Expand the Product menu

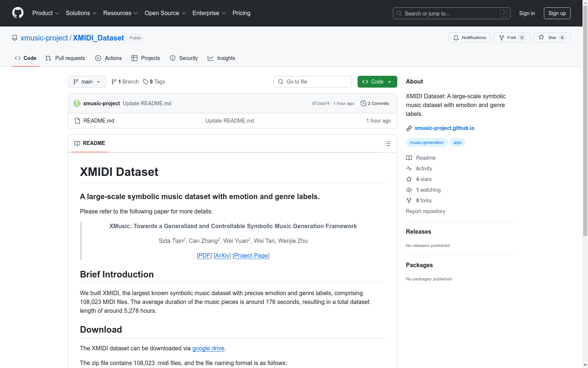pyautogui.click(x=46, y=13)
